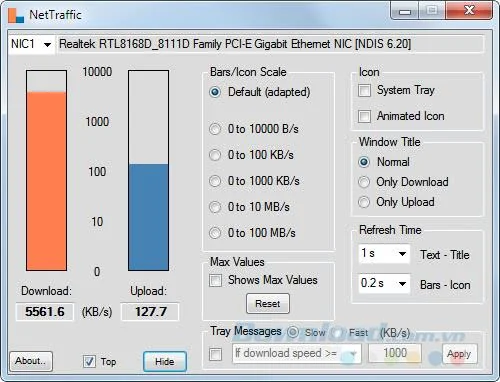
Task: Enable the Tray Messages checkbox
Action: 215,354
